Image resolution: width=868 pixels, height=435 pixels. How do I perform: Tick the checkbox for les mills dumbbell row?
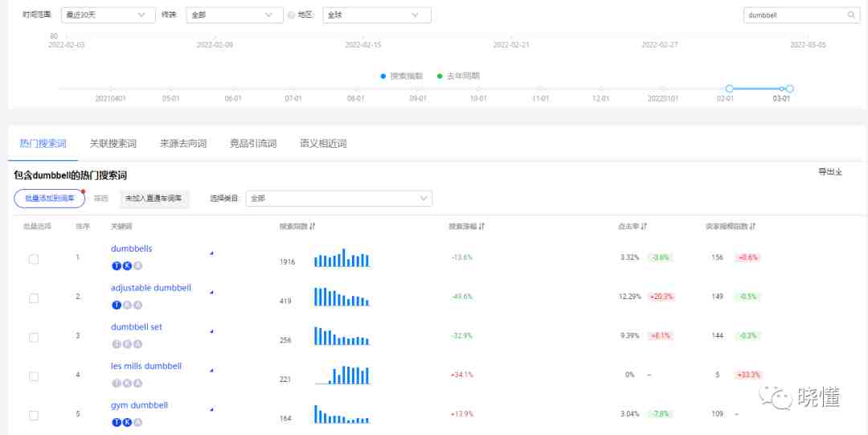(34, 376)
